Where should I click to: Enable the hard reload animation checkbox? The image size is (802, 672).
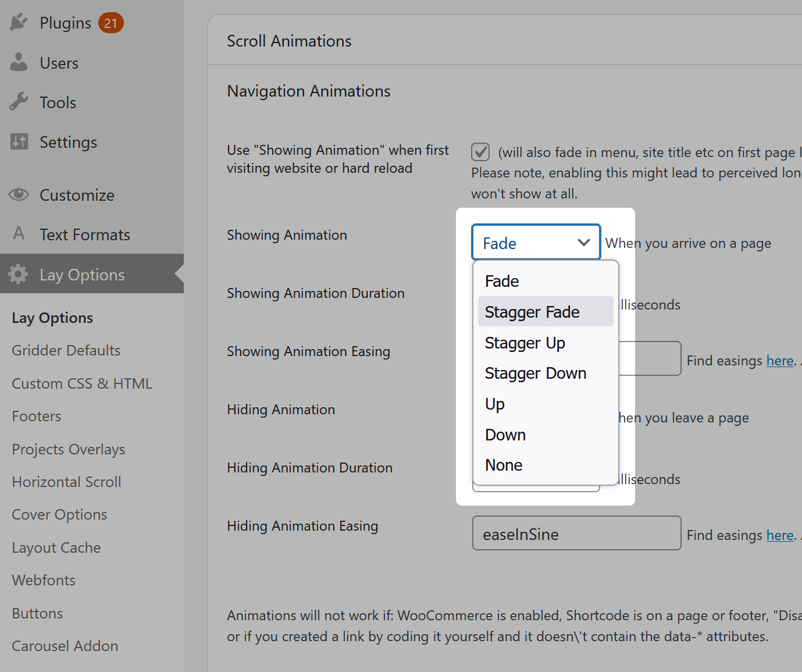(x=480, y=152)
